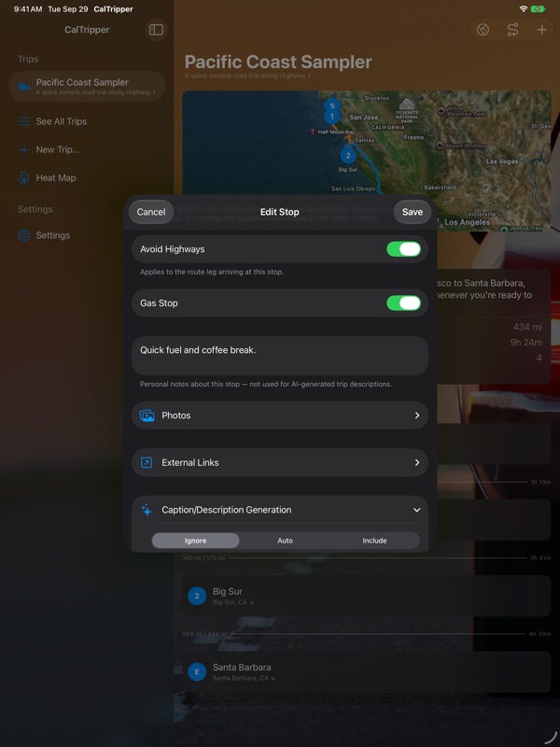The image size is (560, 747).
Task: Click the Pacific Coast Sampler title
Action: click(278, 62)
